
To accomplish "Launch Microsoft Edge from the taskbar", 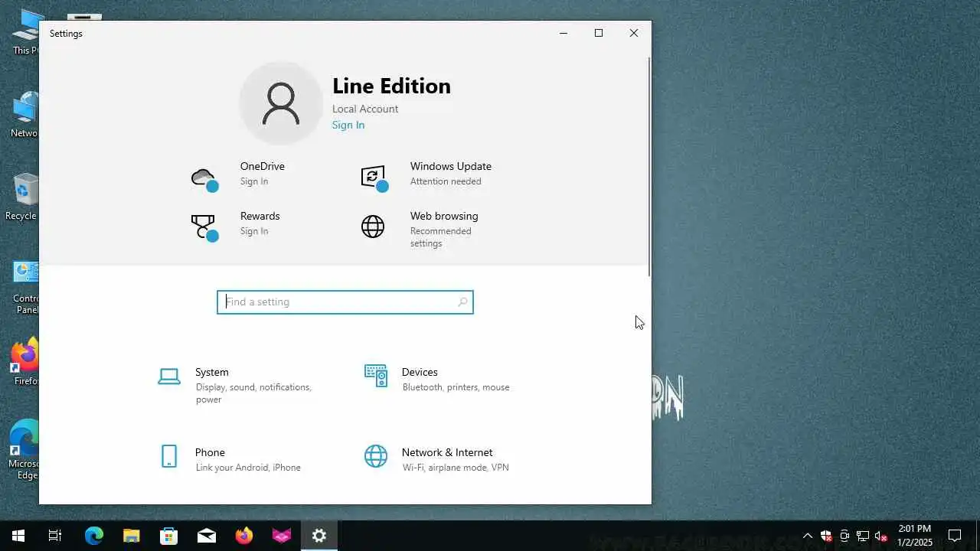I will (x=93, y=536).
